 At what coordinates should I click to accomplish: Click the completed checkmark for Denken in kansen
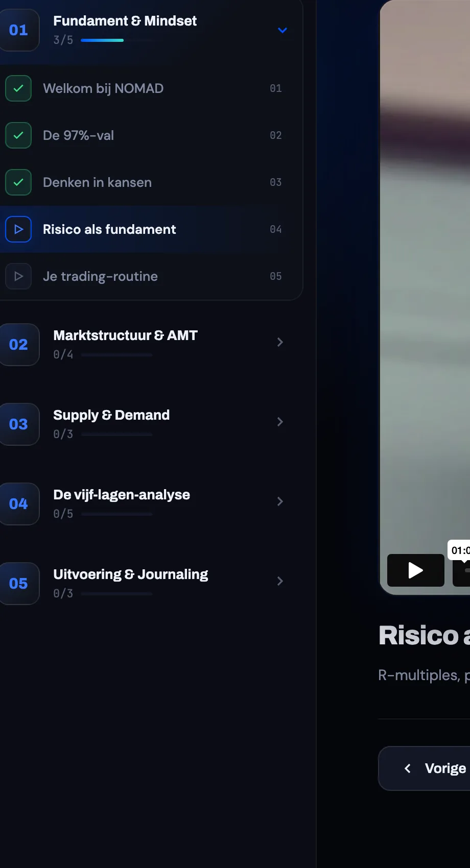[18, 182]
